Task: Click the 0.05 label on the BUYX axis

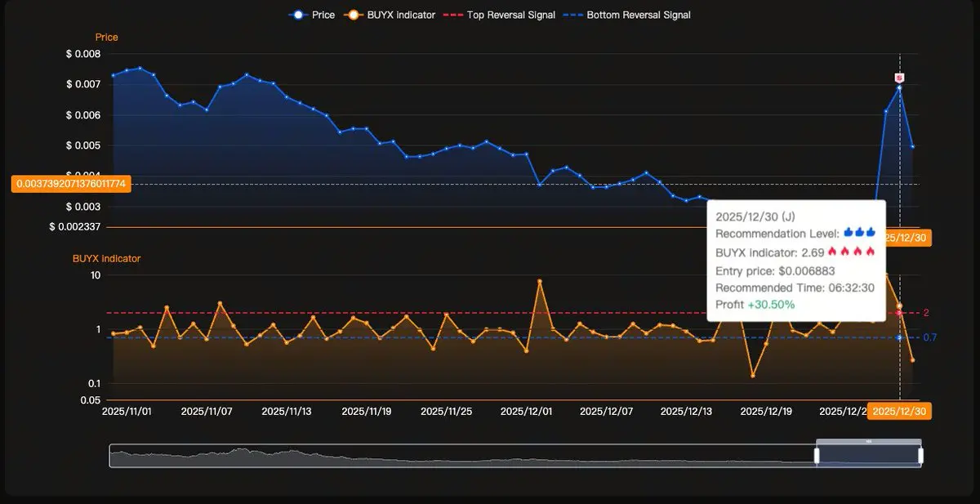Action: tap(91, 399)
